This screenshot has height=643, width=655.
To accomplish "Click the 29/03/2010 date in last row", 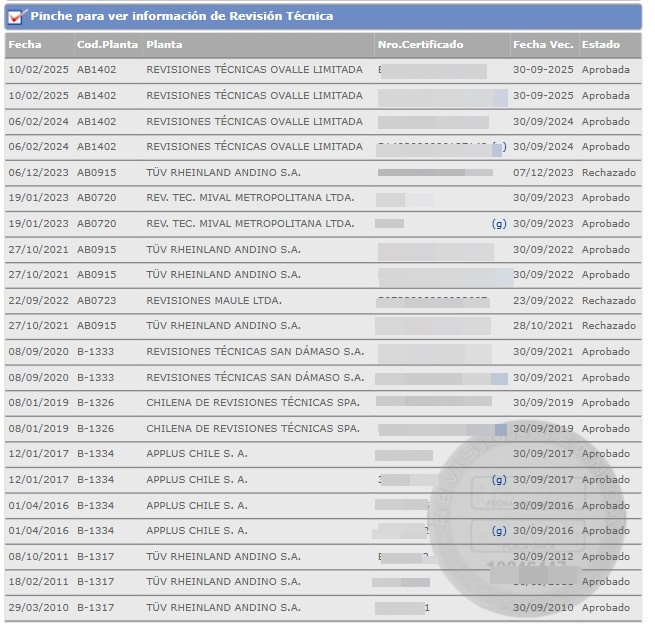I will [x=38, y=608].
